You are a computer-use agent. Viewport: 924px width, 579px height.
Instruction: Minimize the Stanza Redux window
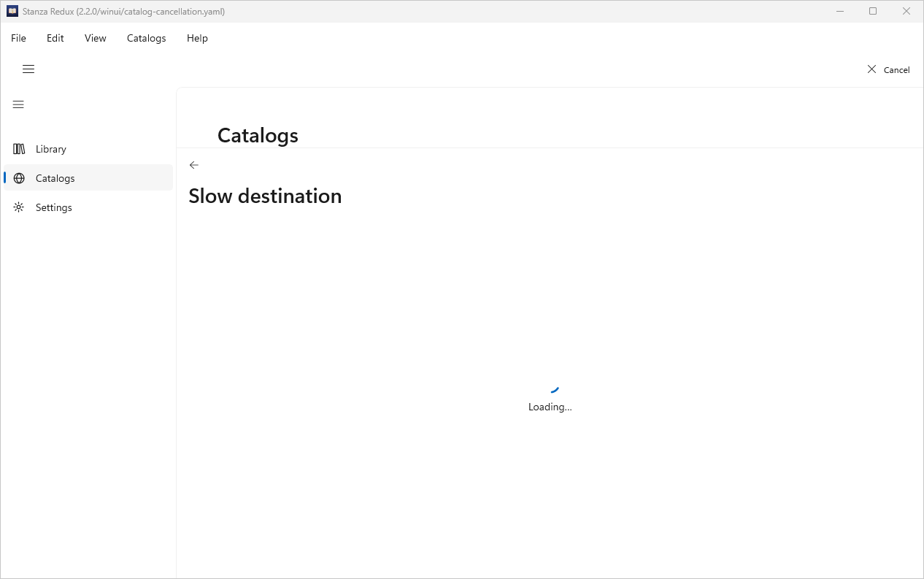point(841,12)
